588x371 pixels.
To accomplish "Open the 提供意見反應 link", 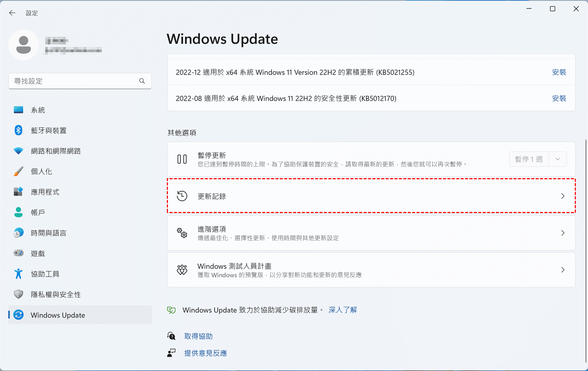I will pos(205,353).
